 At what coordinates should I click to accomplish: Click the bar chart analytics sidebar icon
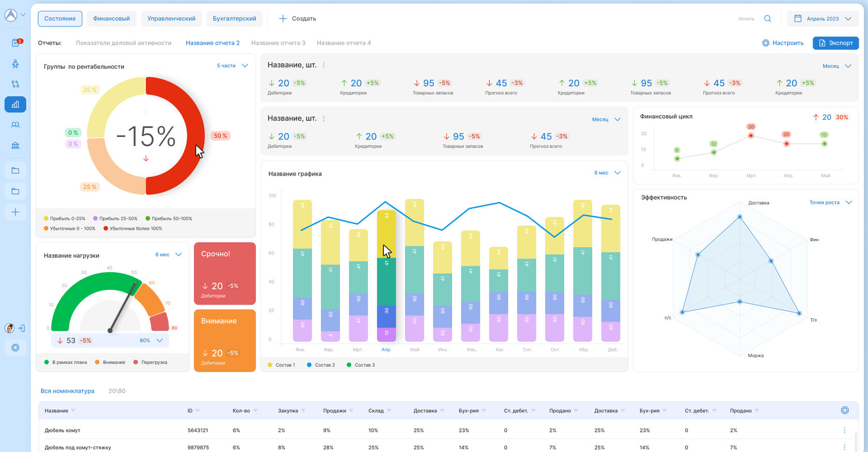tap(16, 104)
